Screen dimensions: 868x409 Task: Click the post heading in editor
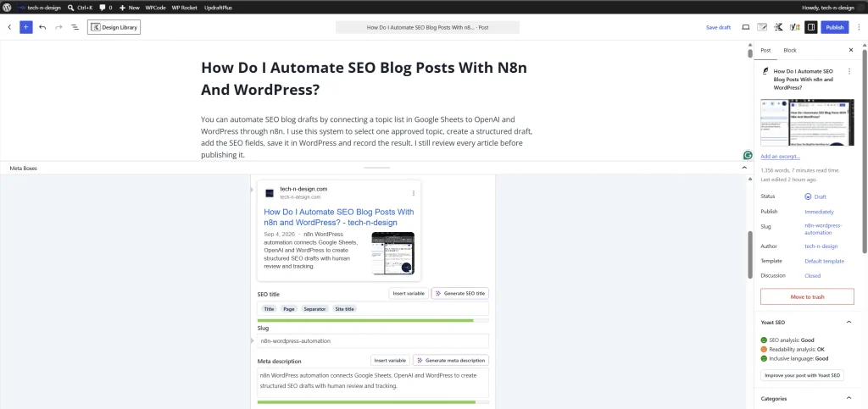364,79
